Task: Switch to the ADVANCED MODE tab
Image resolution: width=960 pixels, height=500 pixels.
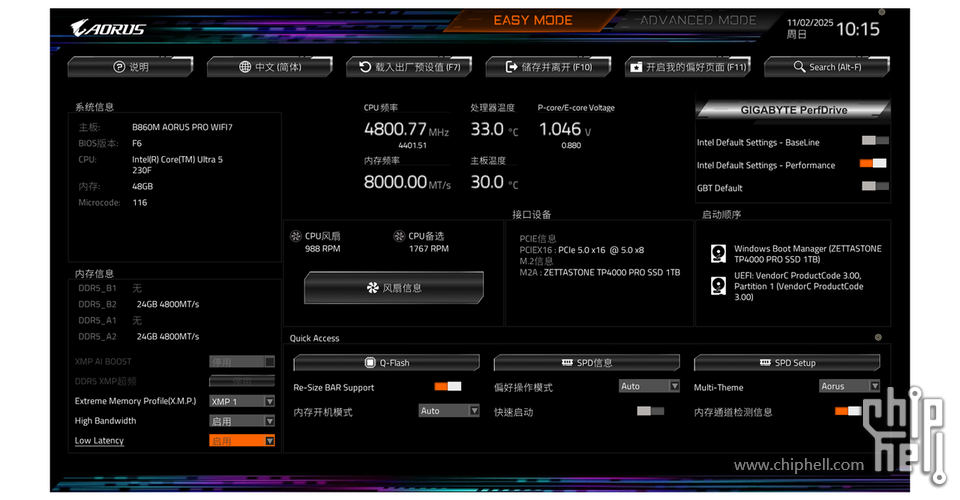Action: [698, 20]
